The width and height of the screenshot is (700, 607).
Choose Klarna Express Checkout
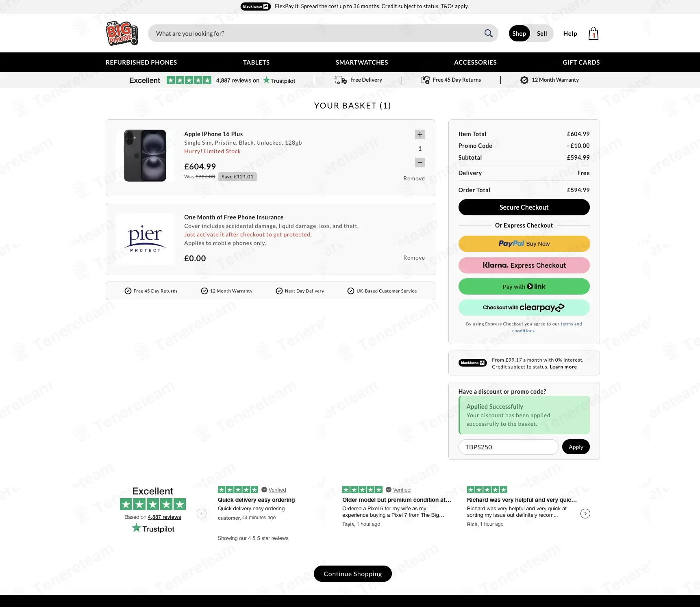524,265
